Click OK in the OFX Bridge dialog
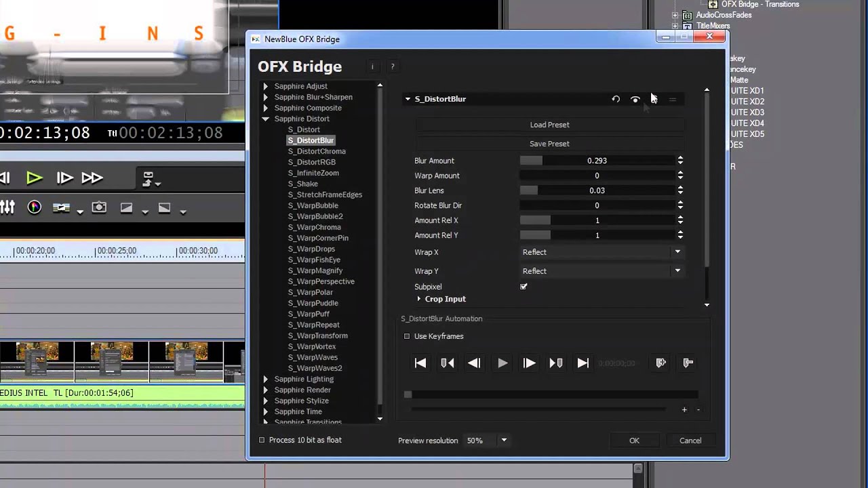This screenshot has width=868, height=488. click(x=634, y=441)
